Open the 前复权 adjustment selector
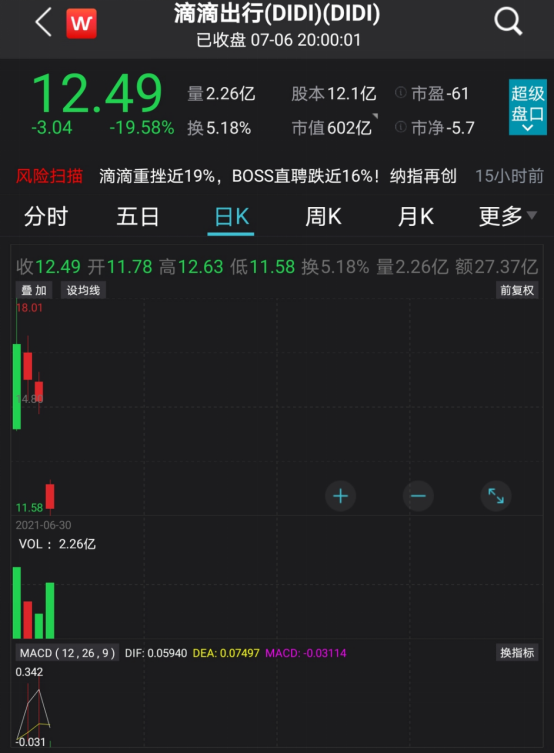This screenshot has height=753, width=554. (517, 290)
